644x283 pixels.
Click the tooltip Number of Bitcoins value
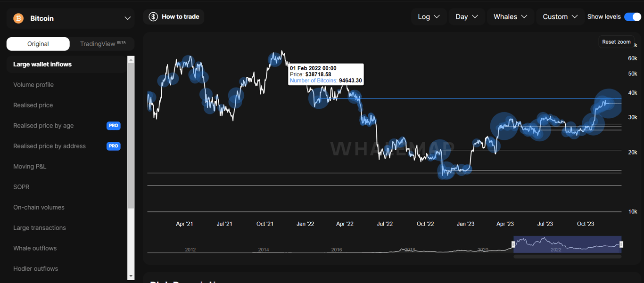[350, 81]
